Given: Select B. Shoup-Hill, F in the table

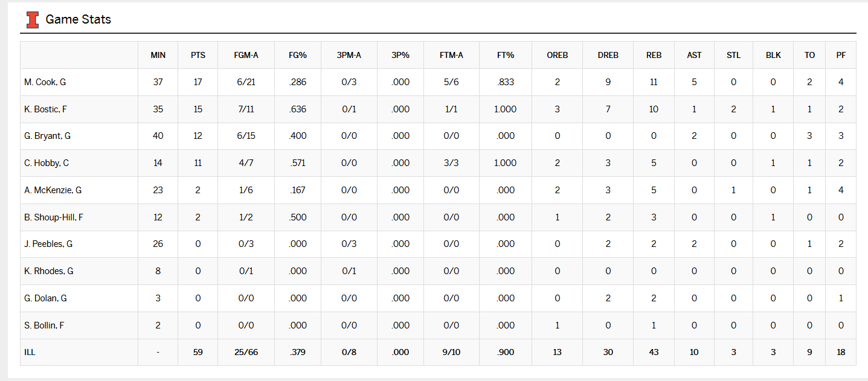Looking at the screenshot, I should point(54,217).
